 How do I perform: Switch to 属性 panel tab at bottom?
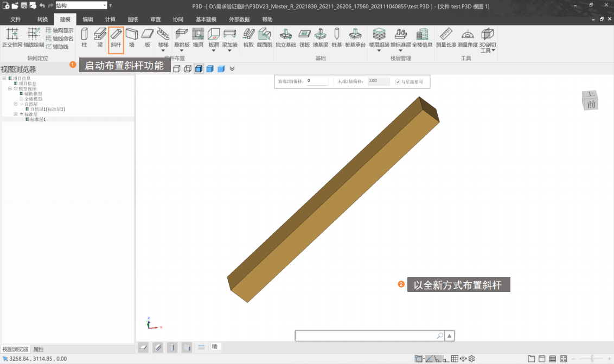coord(39,349)
